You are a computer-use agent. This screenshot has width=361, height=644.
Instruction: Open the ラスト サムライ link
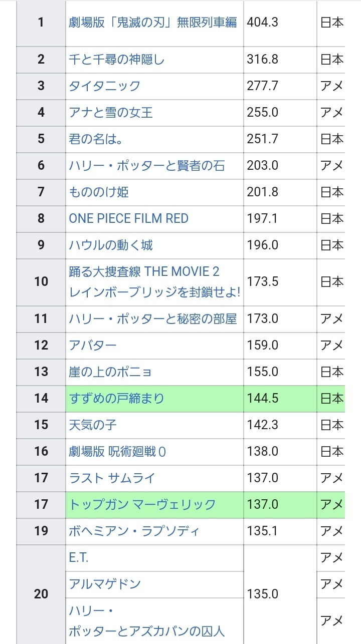click(112, 478)
